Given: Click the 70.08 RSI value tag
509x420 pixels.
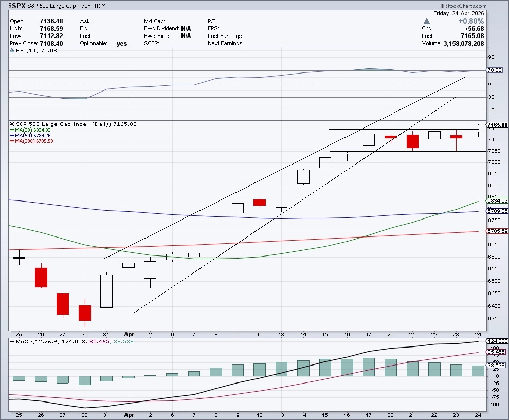Looking at the screenshot, I should tap(495, 70).
